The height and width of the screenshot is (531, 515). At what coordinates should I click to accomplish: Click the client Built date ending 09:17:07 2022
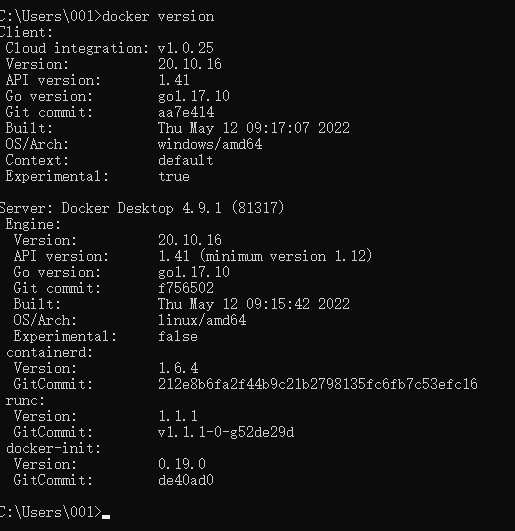click(254, 128)
